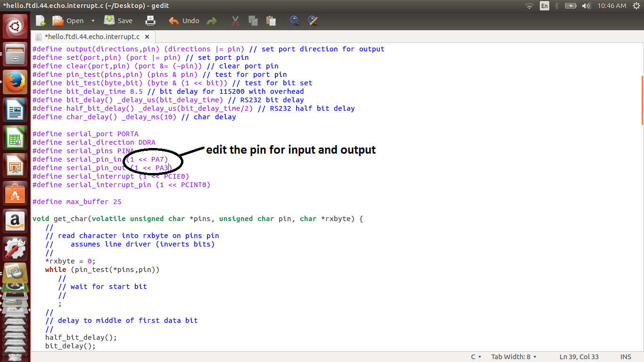Close the hello.ftdi.44.echo.interrupt.c tab
644x362 pixels.
147,37
